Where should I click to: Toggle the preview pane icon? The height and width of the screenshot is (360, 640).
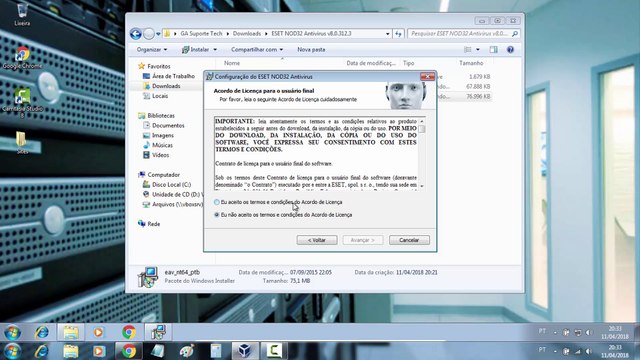(x=493, y=49)
